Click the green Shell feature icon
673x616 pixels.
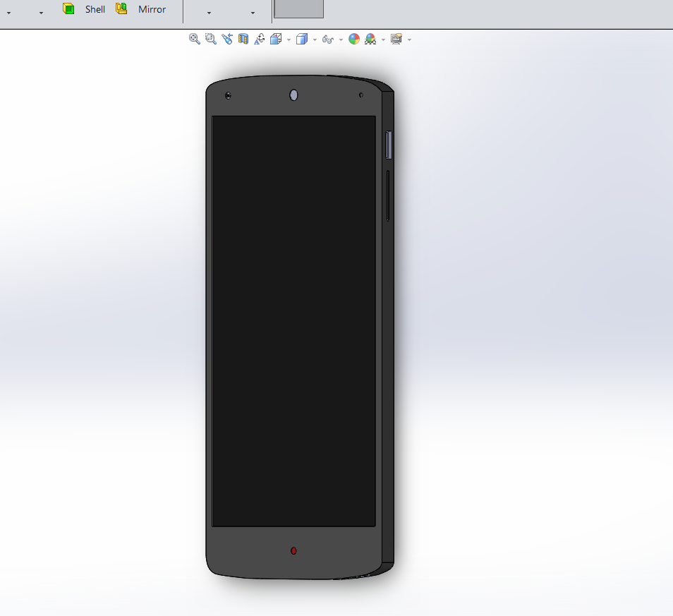click(68, 9)
